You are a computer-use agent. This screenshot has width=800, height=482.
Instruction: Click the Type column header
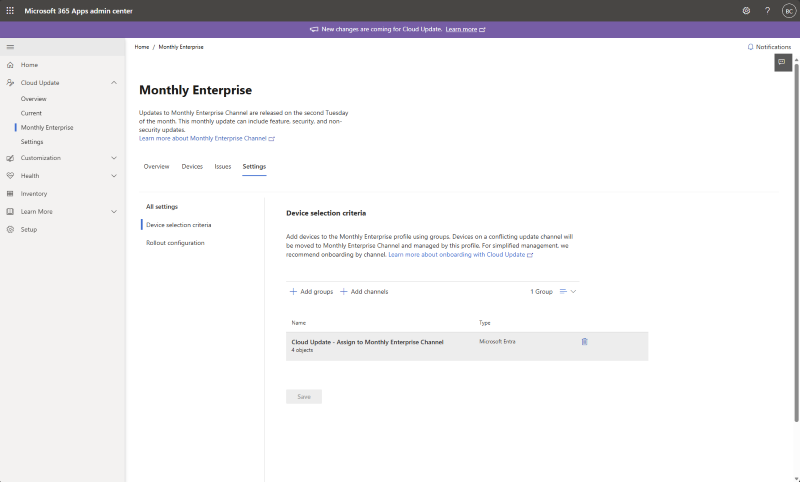(x=484, y=323)
